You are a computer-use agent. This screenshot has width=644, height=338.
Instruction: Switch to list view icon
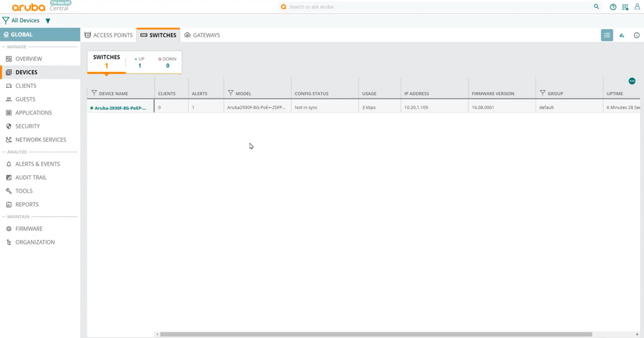pyautogui.click(x=607, y=35)
